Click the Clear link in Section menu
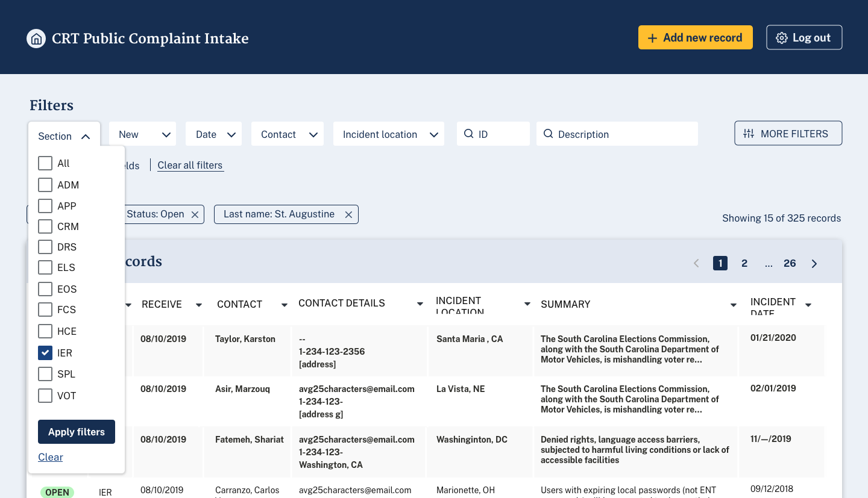Viewport: 868px width, 498px height. coord(51,457)
